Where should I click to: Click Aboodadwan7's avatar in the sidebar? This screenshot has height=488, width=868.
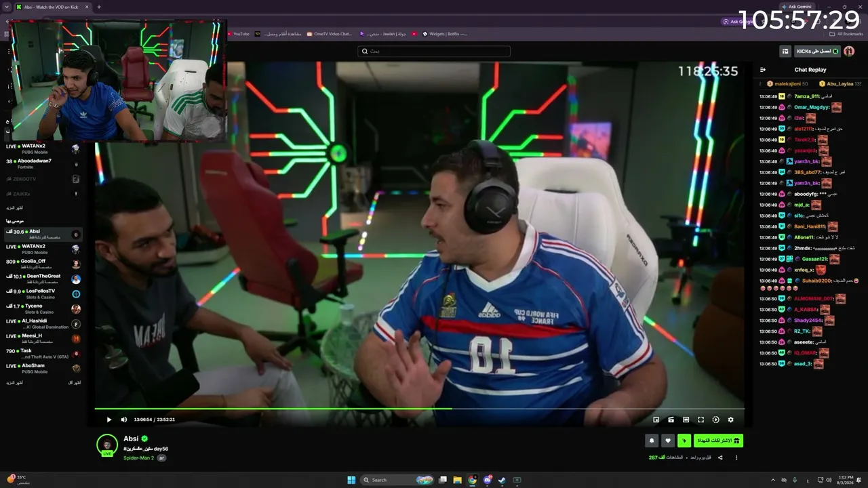(76, 164)
